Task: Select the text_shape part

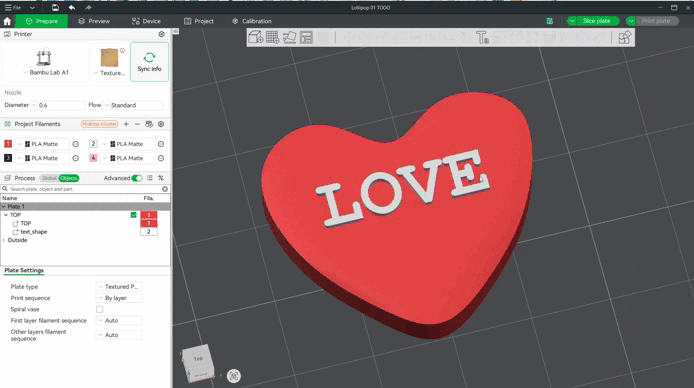Action: (x=34, y=232)
